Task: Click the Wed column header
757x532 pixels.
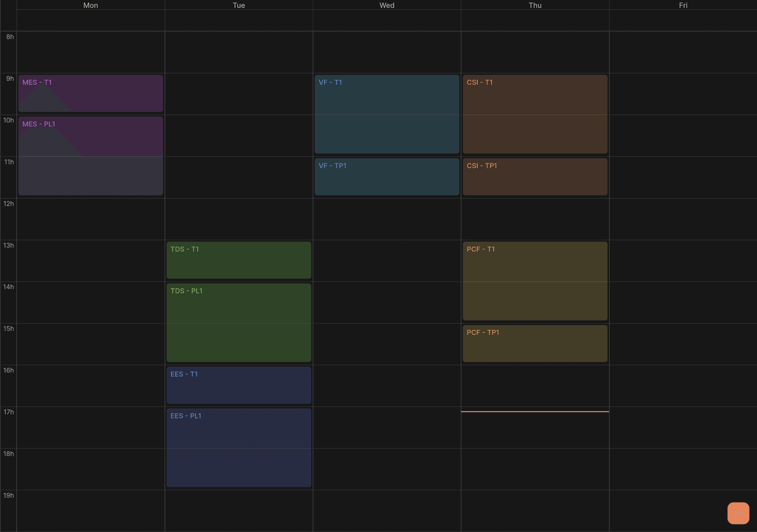Action: tap(387, 5)
